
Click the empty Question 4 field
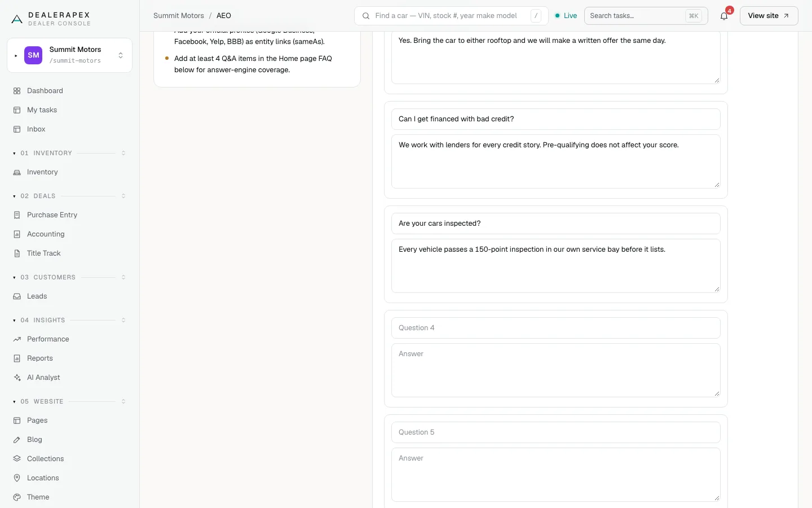tap(556, 328)
